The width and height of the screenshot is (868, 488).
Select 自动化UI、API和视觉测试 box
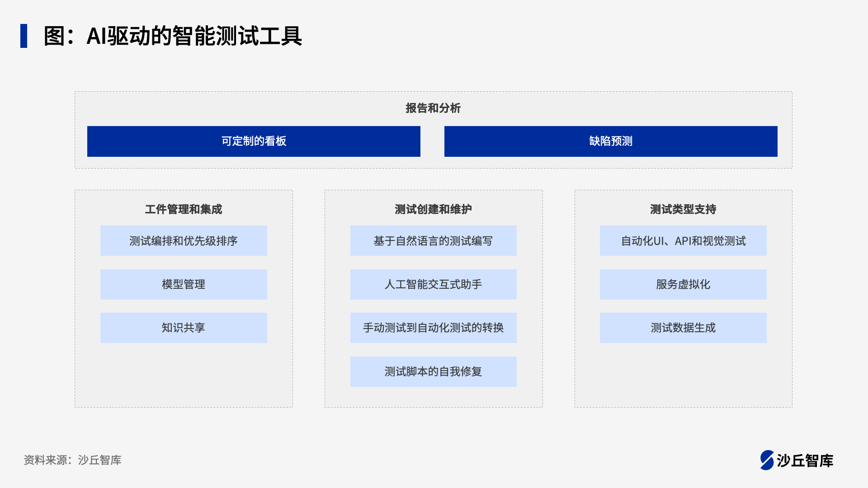click(683, 241)
